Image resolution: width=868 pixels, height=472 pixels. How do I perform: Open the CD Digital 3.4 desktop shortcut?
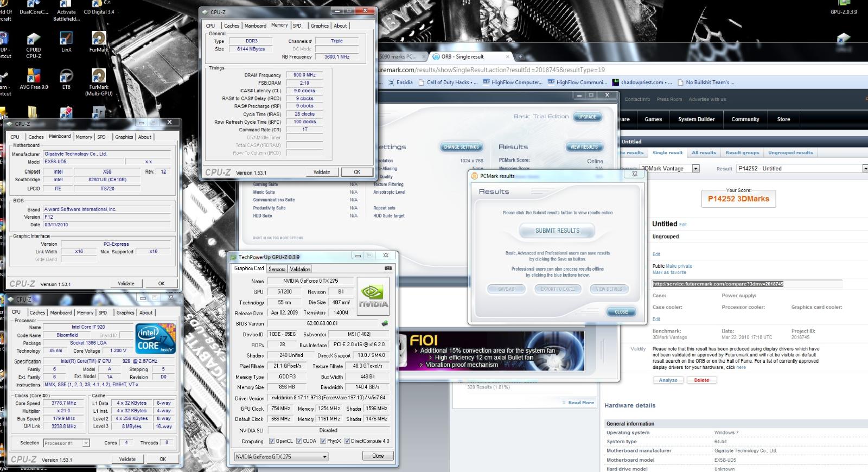[x=99, y=8]
